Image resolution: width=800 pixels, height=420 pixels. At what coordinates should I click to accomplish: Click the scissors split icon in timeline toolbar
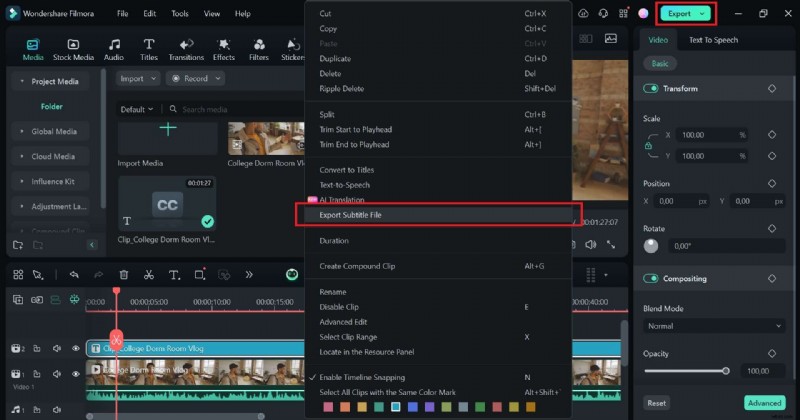(148, 275)
